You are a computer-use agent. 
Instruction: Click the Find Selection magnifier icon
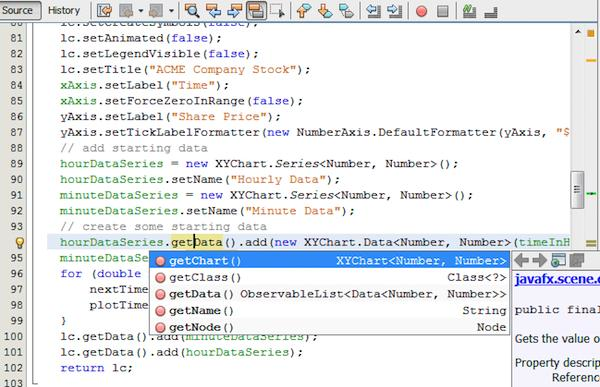(x=192, y=10)
